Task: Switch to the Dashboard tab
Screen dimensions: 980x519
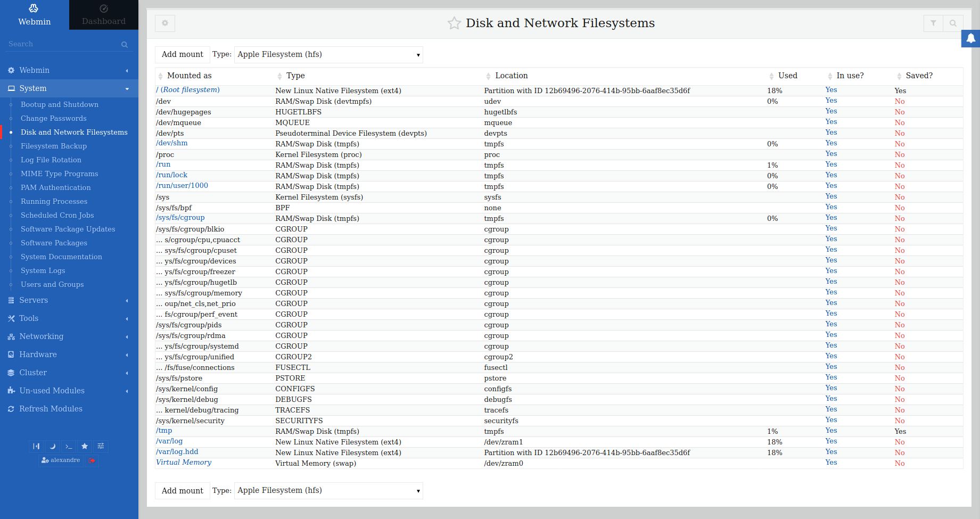Action: (104, 15)
